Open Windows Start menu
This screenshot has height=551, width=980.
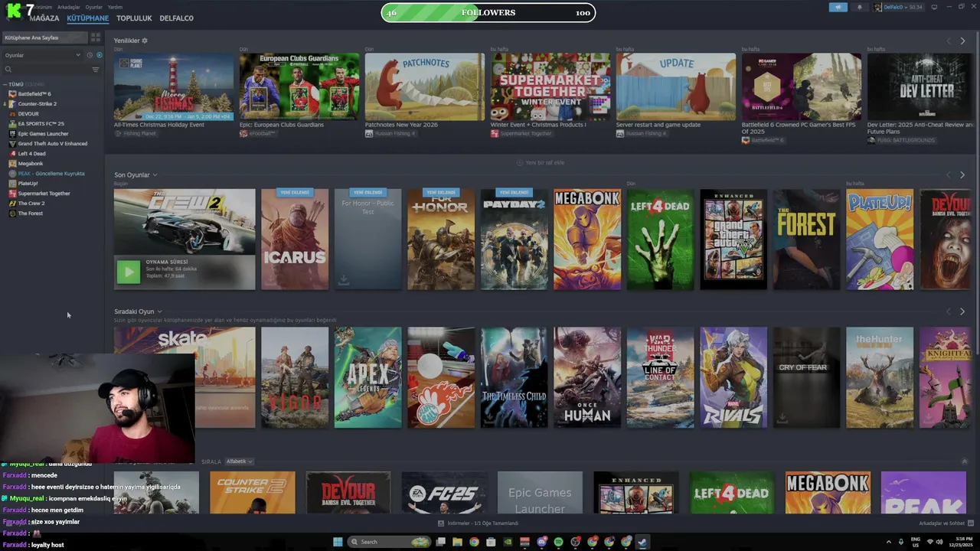point(338,542)
